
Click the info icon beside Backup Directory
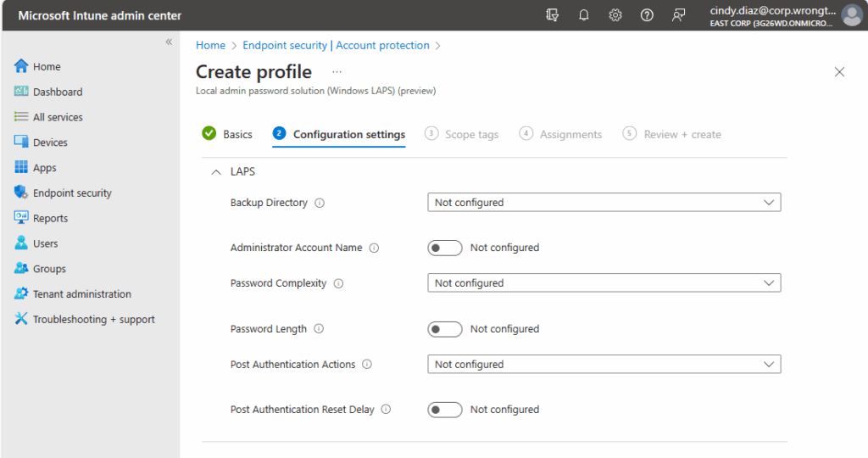tap(320, 204)
